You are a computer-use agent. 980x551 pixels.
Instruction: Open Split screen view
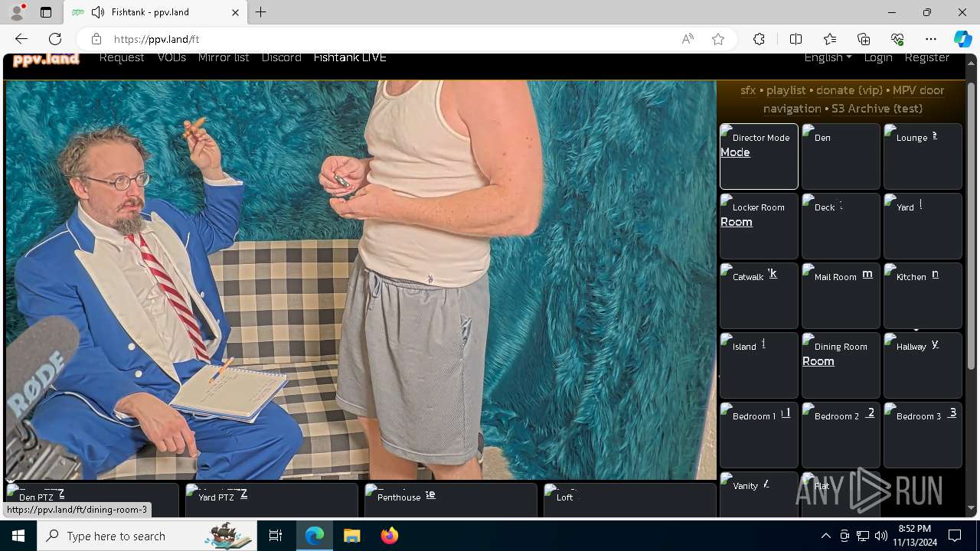click(795, 39)
